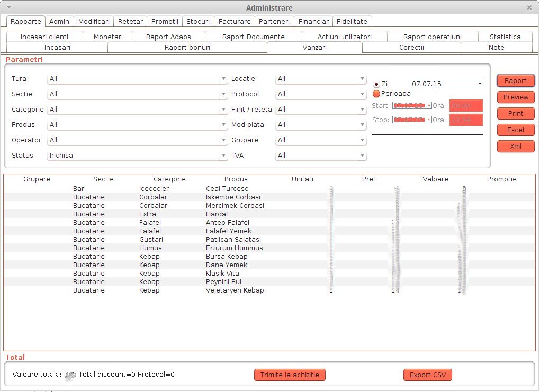Screen dimensions: 540x392
Task: Click the Mercimek Corbasi product
Action: pos(235,205)
